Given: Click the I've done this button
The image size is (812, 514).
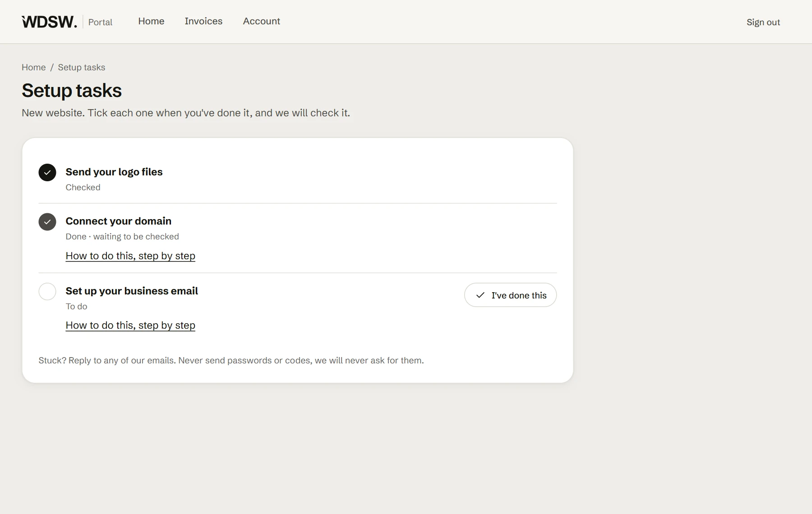Looking at the screenshot, I should click(510, 295).
